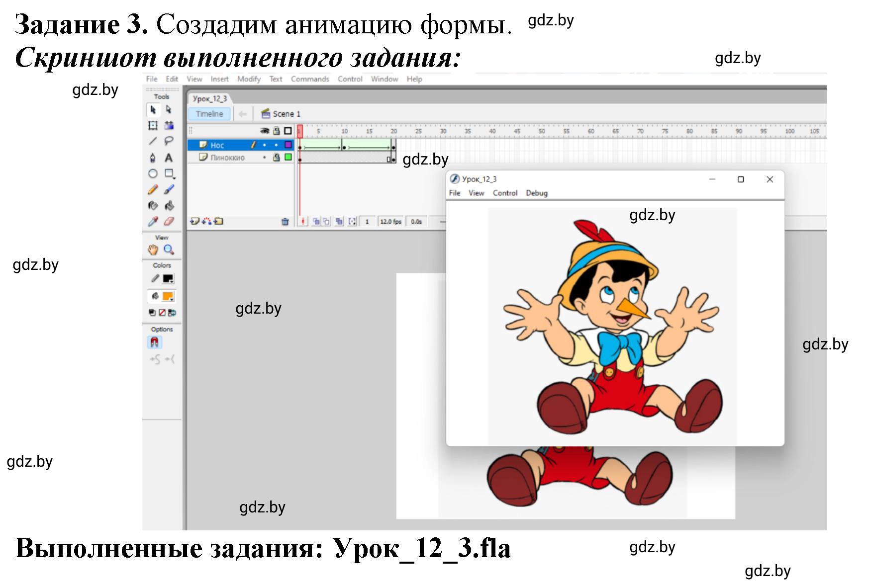Toggle lock all layers padlock icon

[277, 131]
